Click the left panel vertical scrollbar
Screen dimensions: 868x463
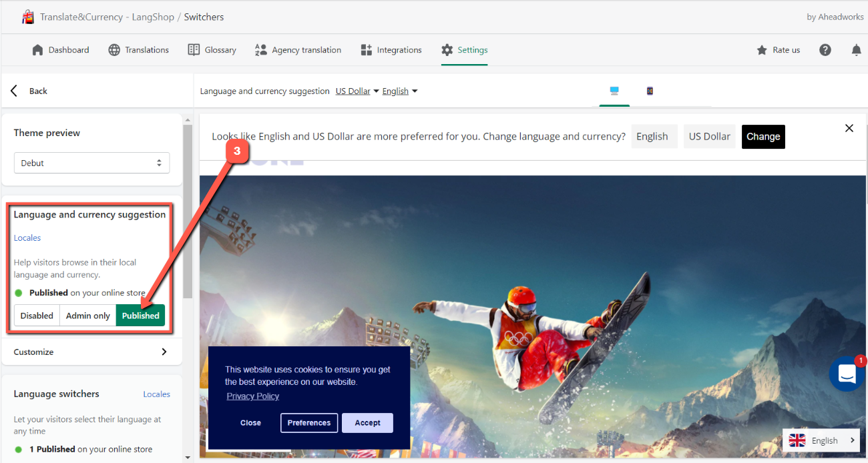(x=188, y=211)
